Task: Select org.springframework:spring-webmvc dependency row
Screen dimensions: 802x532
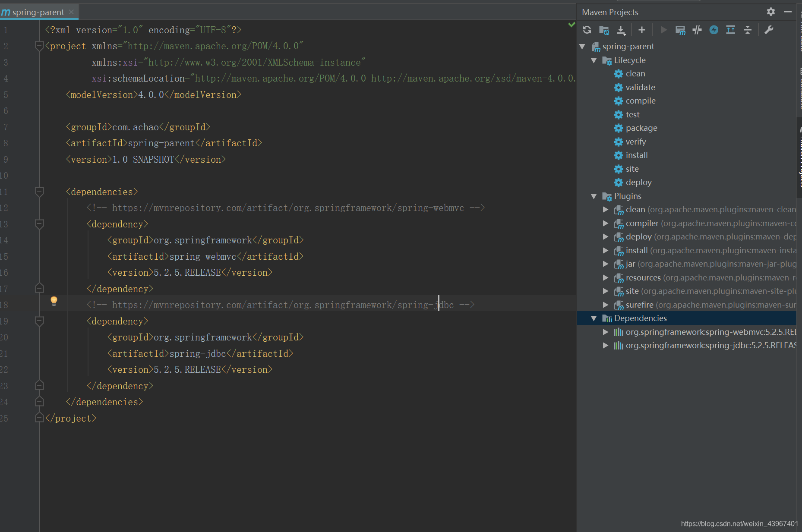Action: point(686,332)
